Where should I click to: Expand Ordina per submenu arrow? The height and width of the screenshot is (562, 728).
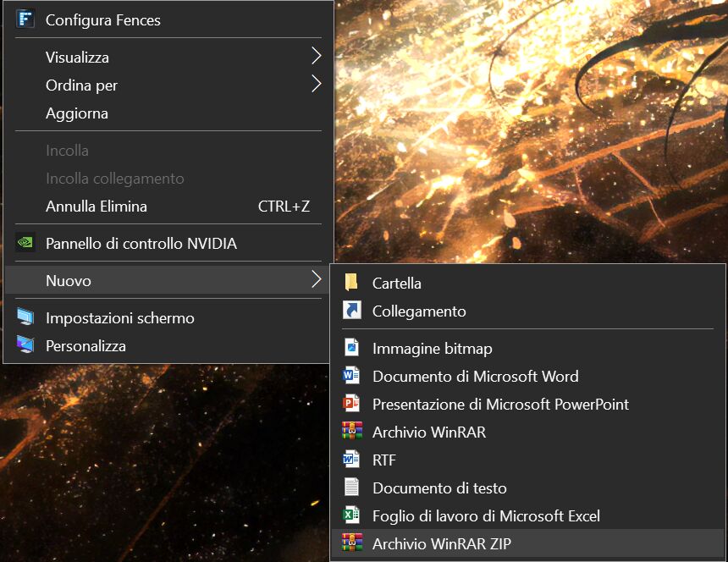click(x=317, y=84)
